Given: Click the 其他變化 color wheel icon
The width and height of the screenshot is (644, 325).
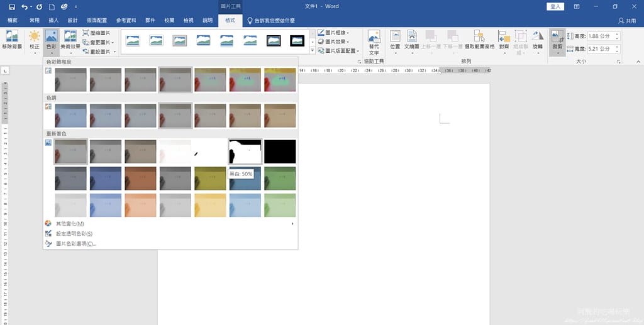Looking at the screenshot, I should (x=48, y=224).
